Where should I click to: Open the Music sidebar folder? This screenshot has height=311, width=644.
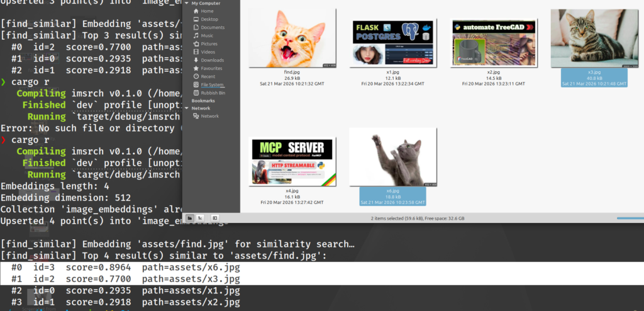point(206,36)
